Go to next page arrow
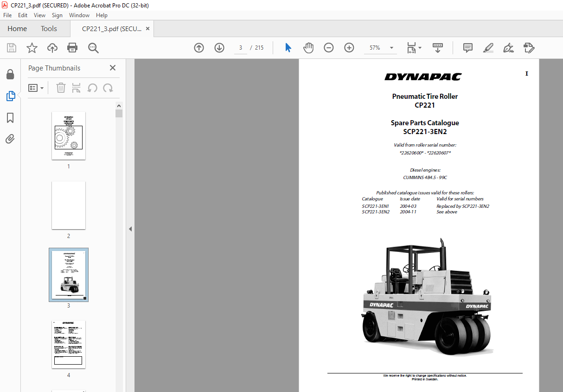The image size is (563, 392). click(x=219, y=48)
